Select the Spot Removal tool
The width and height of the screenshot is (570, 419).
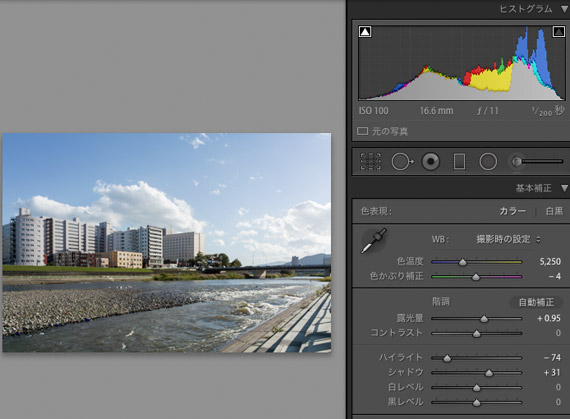coord(402,161)
